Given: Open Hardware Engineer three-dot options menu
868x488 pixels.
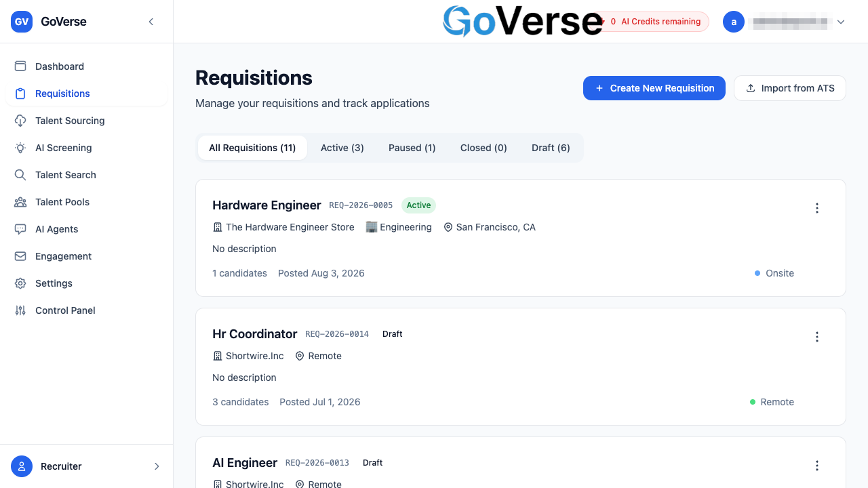Looking at the screenshot, I should point(817,208).
